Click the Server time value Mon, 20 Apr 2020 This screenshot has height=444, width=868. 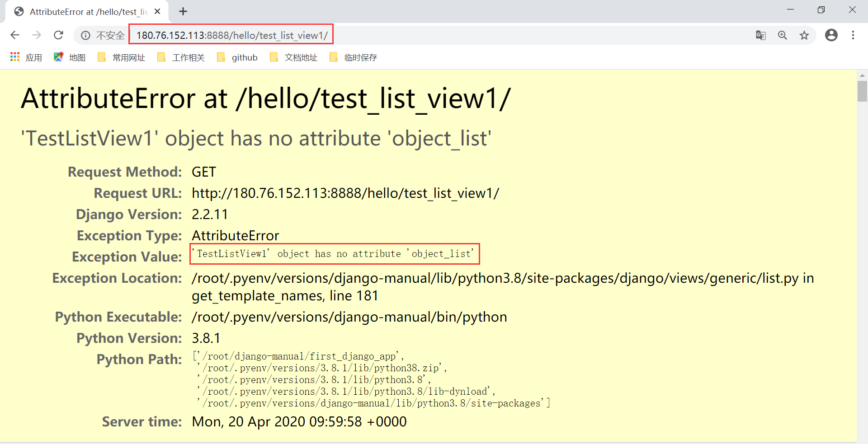click(299, 422)
